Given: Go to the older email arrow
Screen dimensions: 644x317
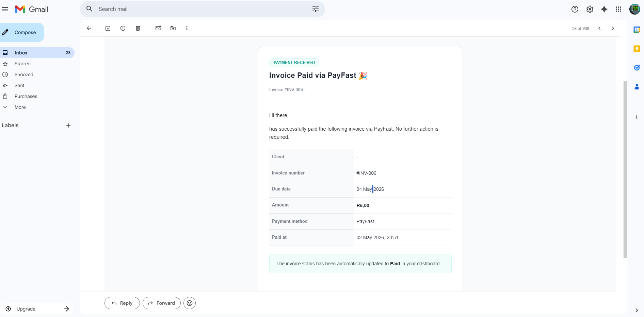Looking at the screenshot, I should [x=613, y=28].
